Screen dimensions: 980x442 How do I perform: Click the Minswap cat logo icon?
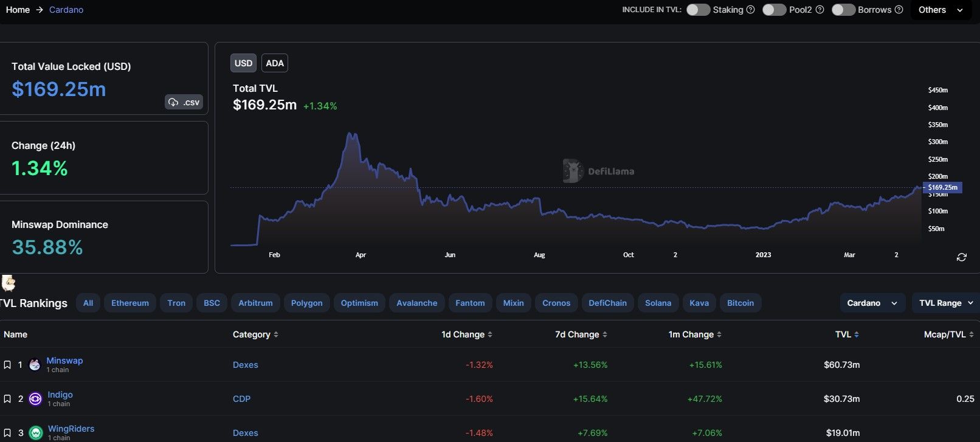tap(35, 365)
